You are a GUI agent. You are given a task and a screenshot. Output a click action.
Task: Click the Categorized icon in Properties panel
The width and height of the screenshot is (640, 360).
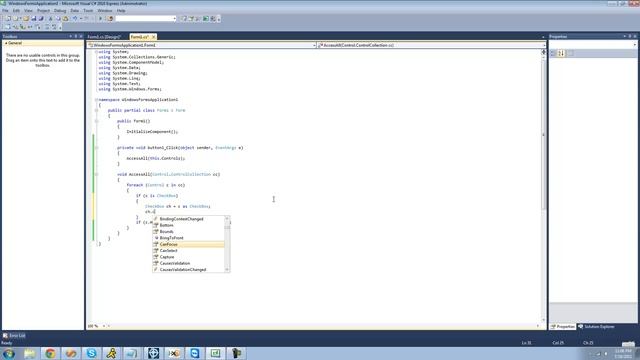click(x=553, y=53)
